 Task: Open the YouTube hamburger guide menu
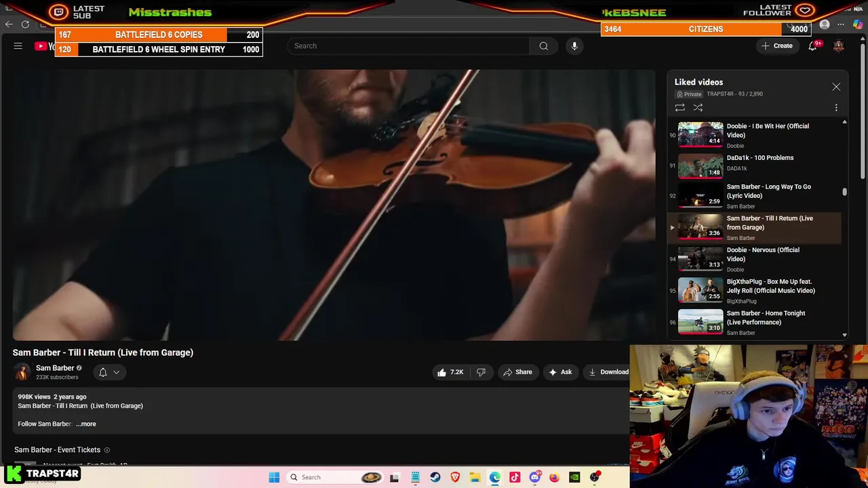pyautogui.click(x=18, y=46)
